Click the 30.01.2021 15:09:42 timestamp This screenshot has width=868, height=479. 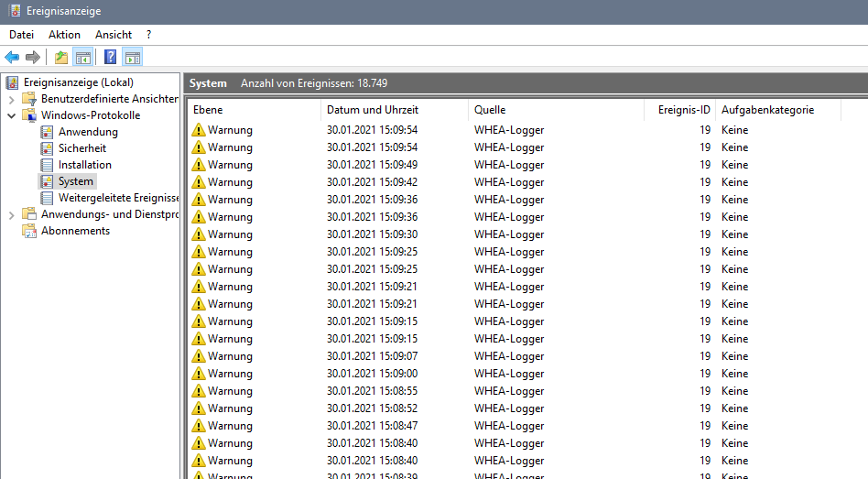click(372, 182)
